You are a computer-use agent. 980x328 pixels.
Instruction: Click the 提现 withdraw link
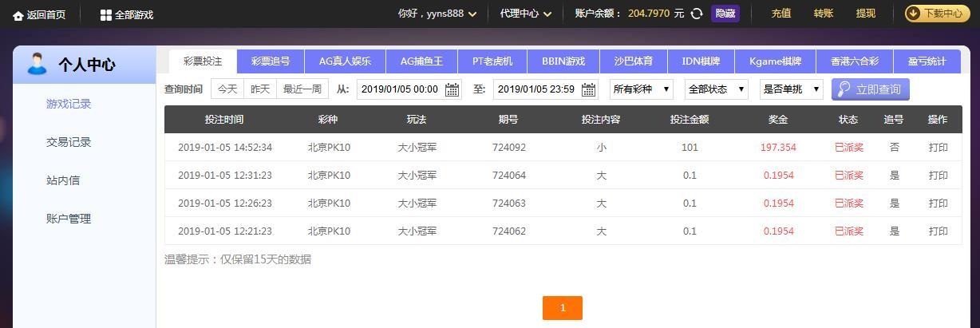866,14
